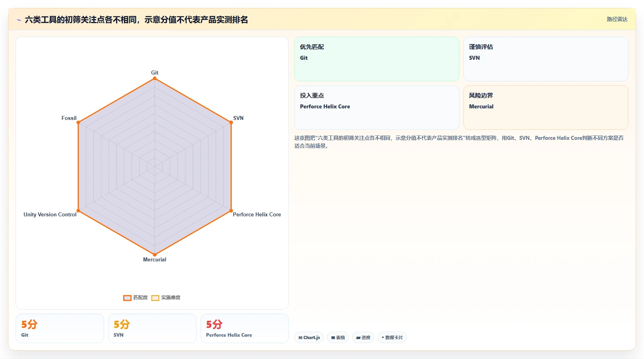Click the small icon before the header title
Image resolution: width=644 pixels, height=359 pixels.
coord(19,20)
